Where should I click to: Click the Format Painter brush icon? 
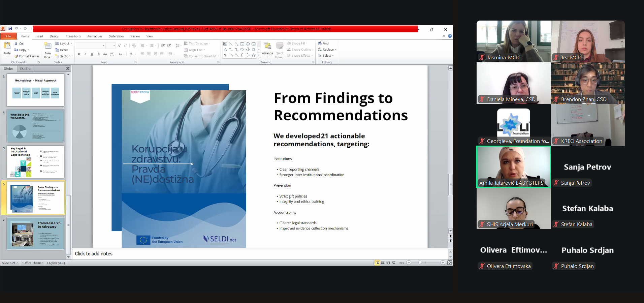(16, 56)
